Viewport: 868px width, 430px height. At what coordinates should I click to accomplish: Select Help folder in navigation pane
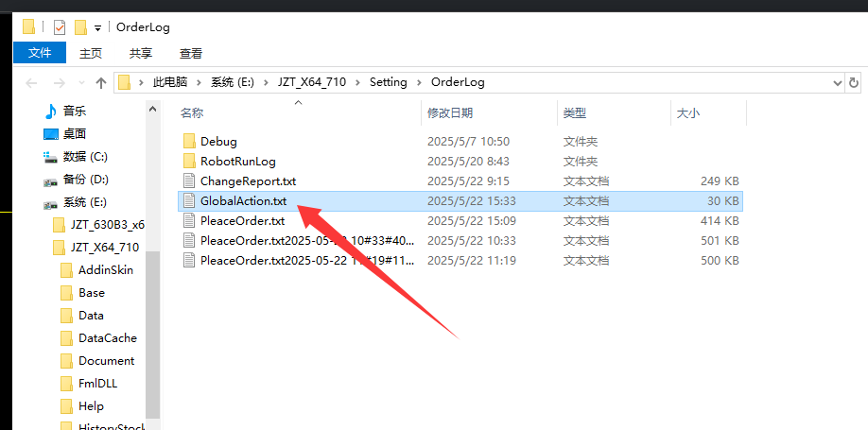91,406
